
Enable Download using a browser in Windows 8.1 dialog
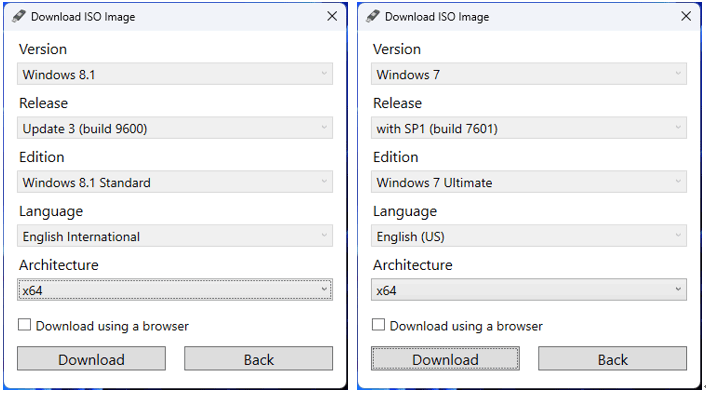pyautogui.click(x=24, y=325)
